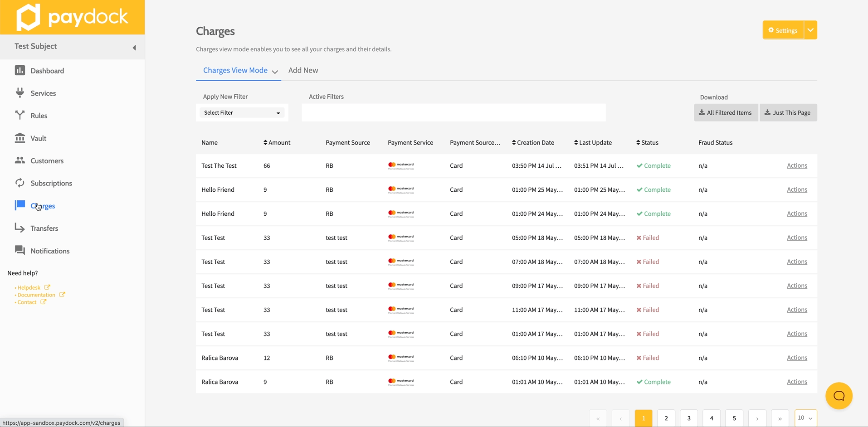Expand the Settings dropdown arrow
This screenshot has width=868, height=427.
coord(810,30)
